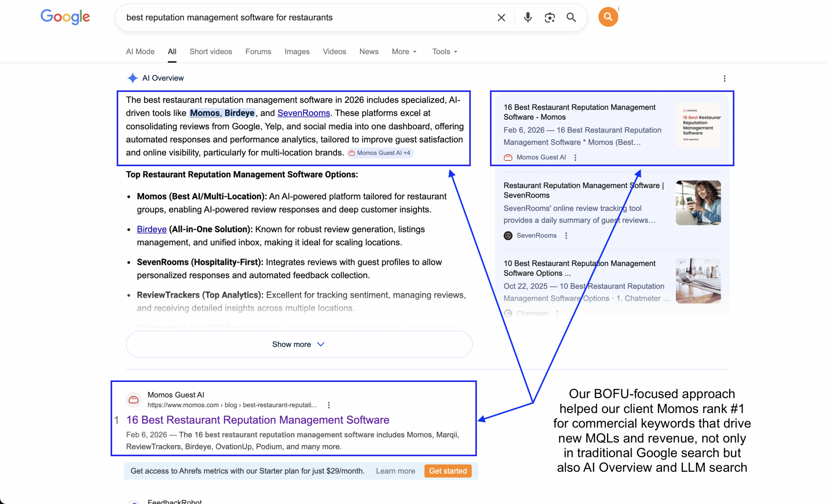Click the magnifying glass search icon
Image resolution: width=827 pixels, height=504 pixels.
(571, 17)
